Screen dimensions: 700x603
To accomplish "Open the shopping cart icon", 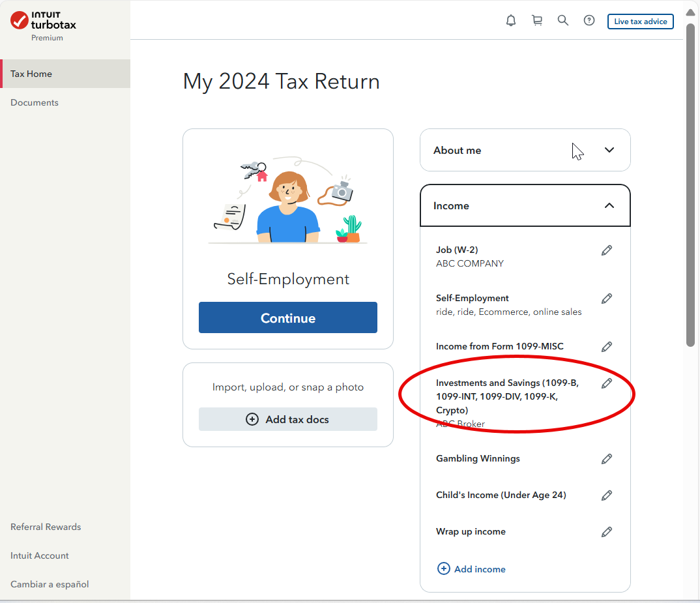I will 537,21.
